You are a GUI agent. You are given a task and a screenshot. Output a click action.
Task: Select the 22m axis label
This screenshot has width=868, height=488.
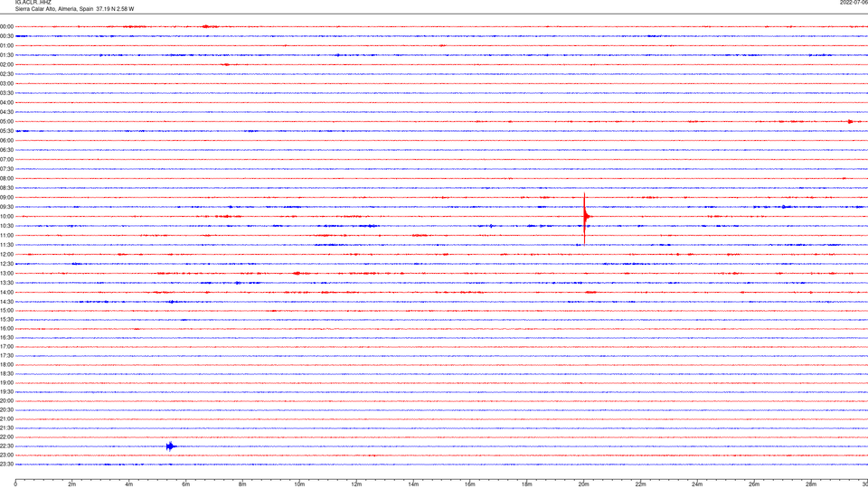(640, 484)
